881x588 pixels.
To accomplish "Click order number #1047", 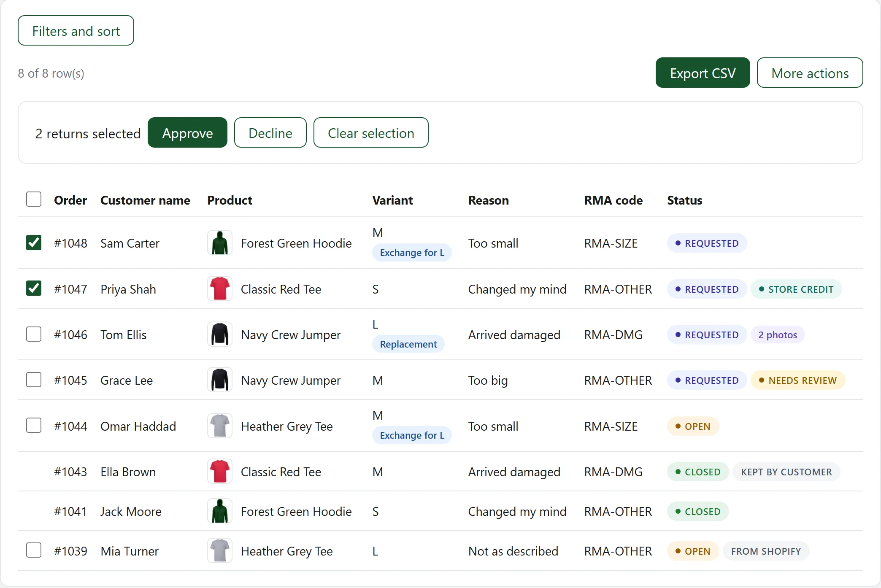I will click(x=70, y=289).
